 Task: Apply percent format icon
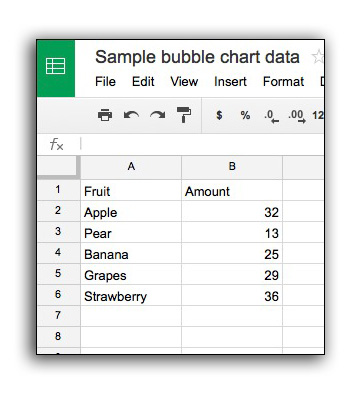tap(245, 115)
